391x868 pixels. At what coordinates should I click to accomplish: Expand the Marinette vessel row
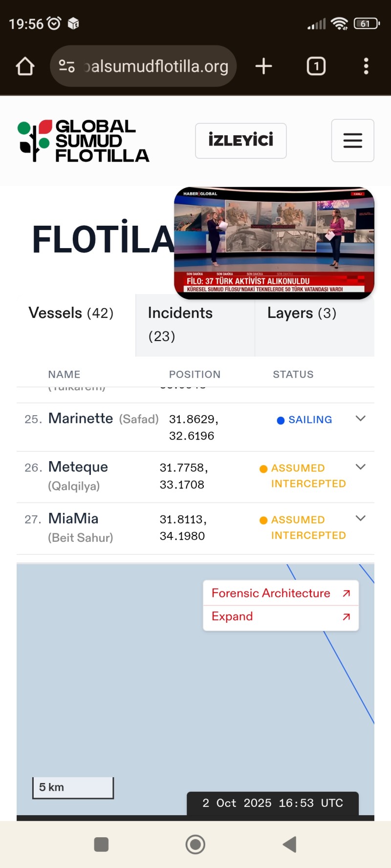(x=360, y=419)
